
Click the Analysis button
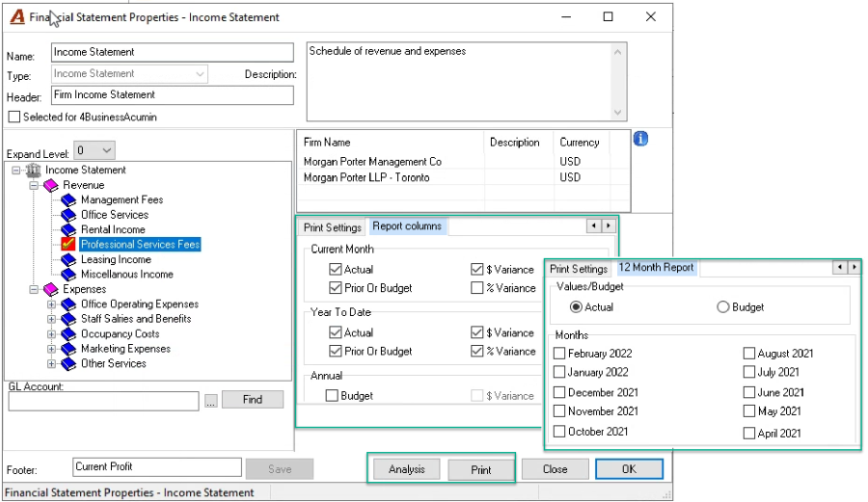point(407,469)
